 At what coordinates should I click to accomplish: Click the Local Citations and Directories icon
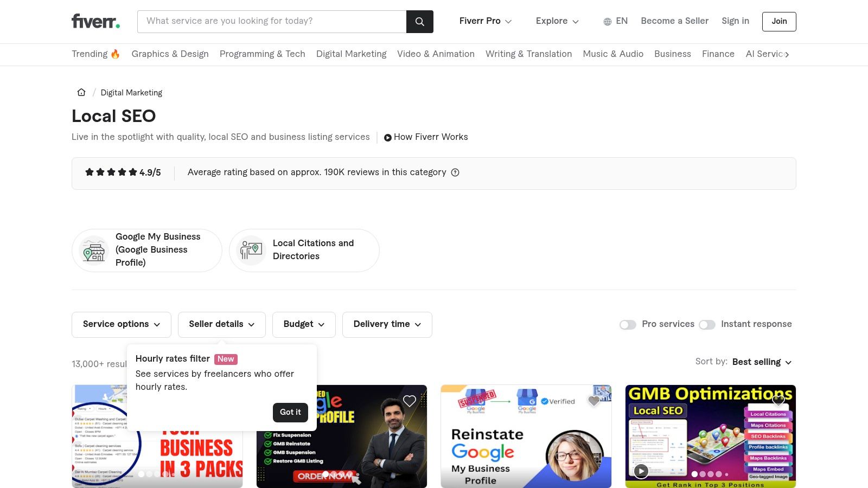(250, 250)
